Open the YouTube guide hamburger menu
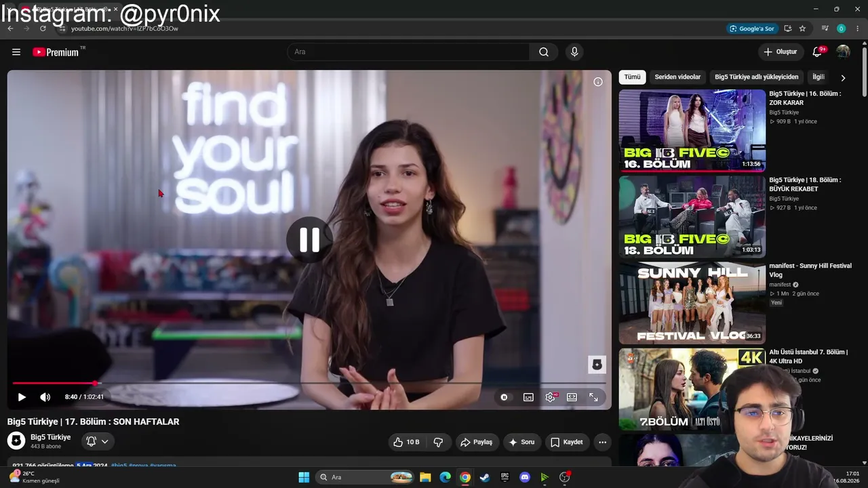This screenshot has height=488, width=868. coord(16,52)
